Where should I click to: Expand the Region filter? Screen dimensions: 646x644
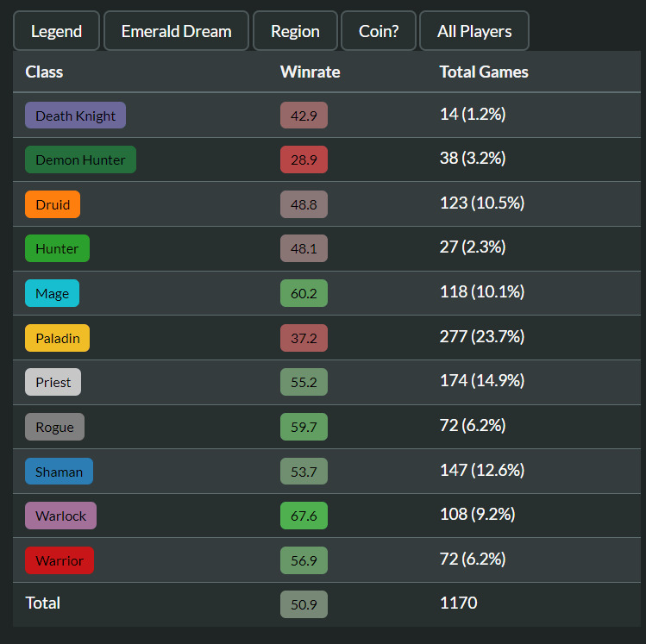tap(295, 31)
